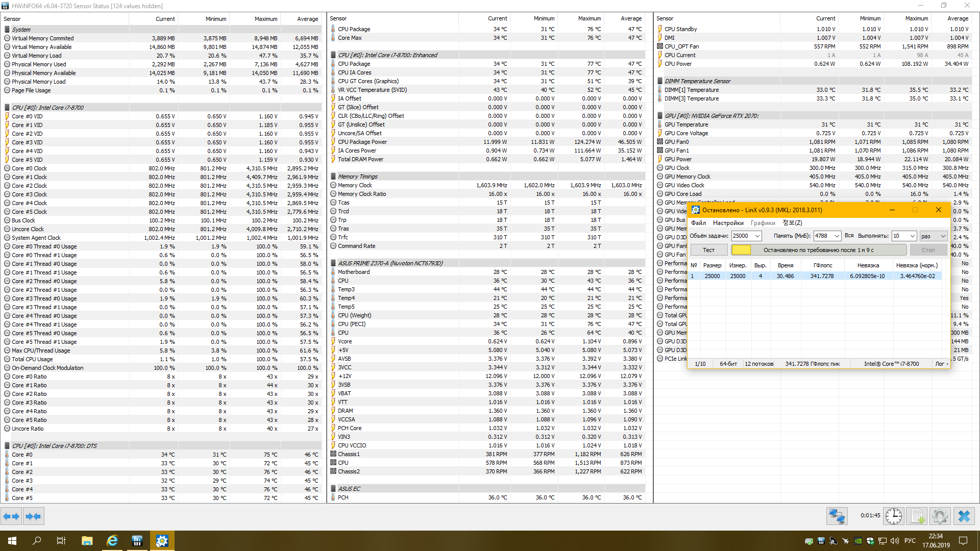Click the clock reset timer icon
This screenshot has height=551, width=980.
point(894,516)
